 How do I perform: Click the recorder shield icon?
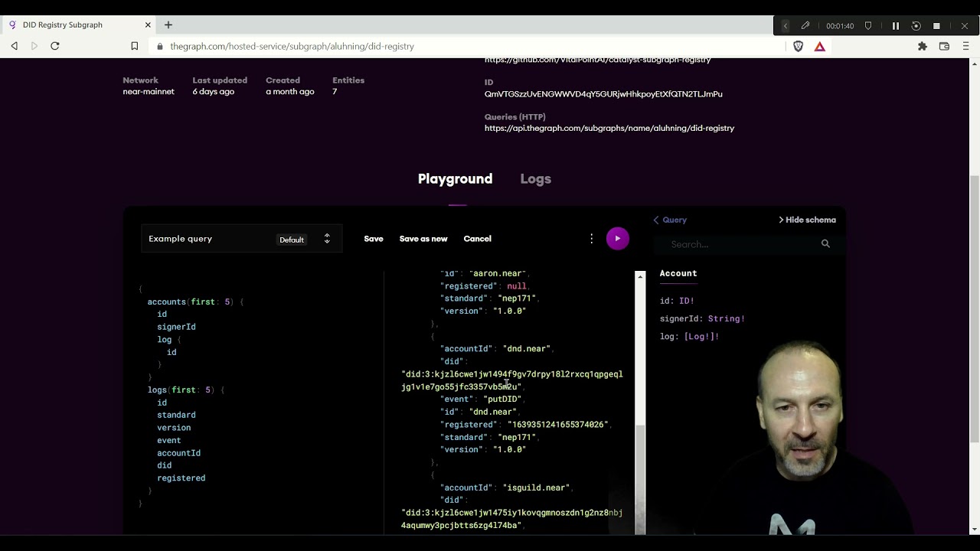(867, 26)
